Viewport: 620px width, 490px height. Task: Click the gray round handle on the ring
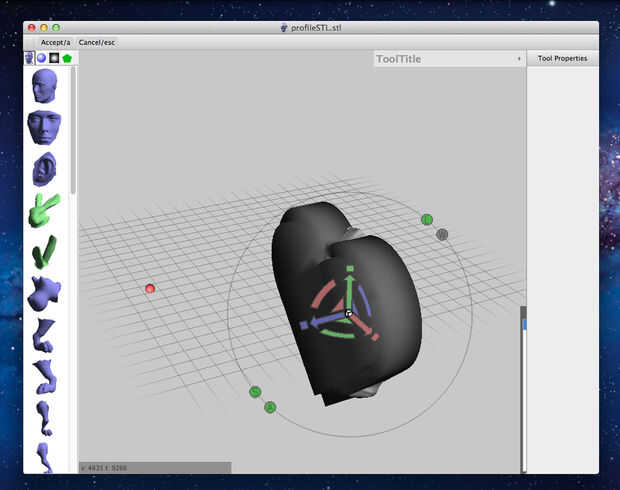442,235
